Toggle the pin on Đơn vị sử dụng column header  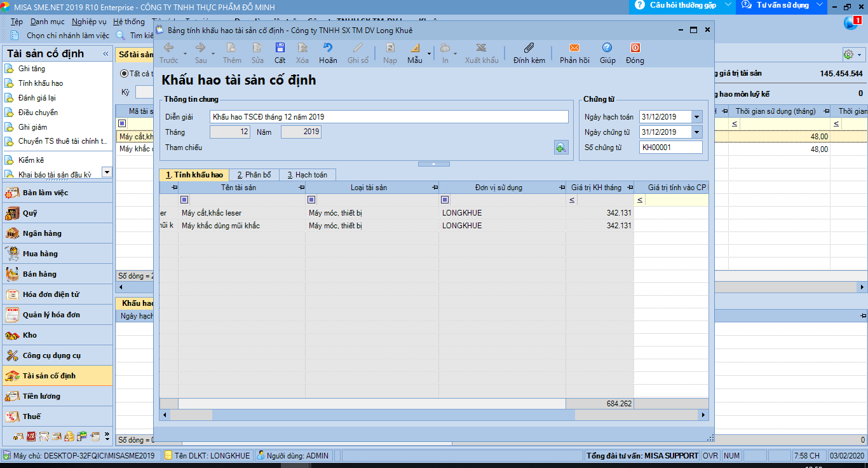(561, 188)
